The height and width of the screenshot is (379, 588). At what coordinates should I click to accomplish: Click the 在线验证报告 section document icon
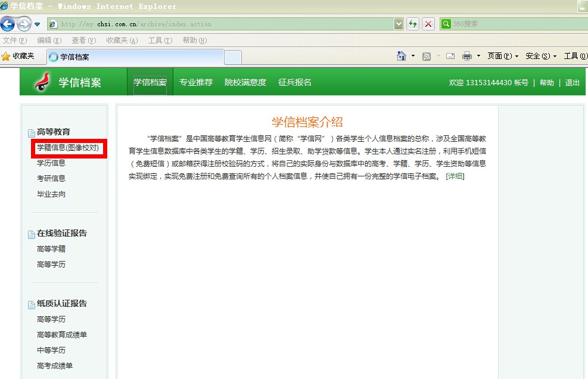(x=32, y=235)
